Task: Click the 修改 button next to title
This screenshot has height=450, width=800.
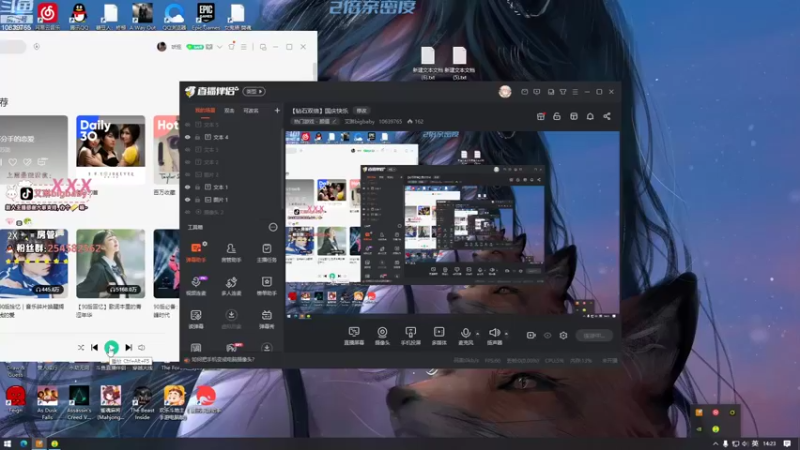Action: click(x=361, y=111)
